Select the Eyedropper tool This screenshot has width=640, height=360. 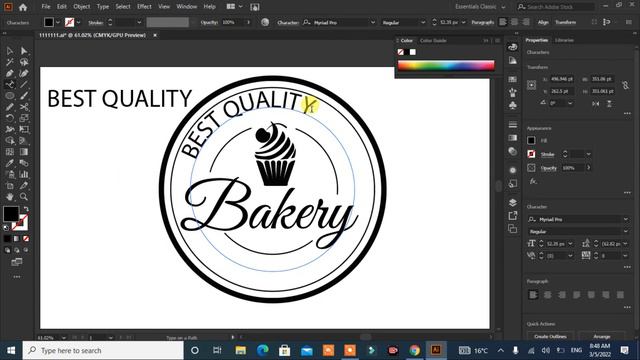[x=10, y=163]
